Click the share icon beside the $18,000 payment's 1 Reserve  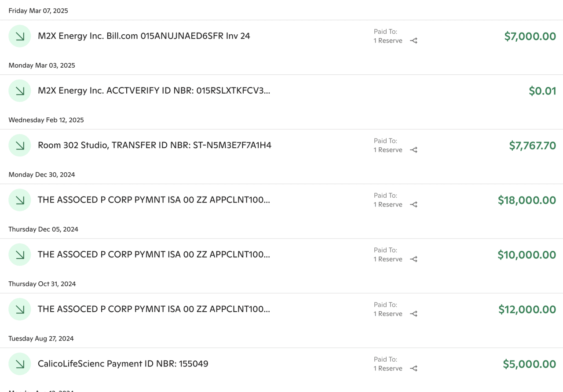pyautogui.click(x=413, y=204)
